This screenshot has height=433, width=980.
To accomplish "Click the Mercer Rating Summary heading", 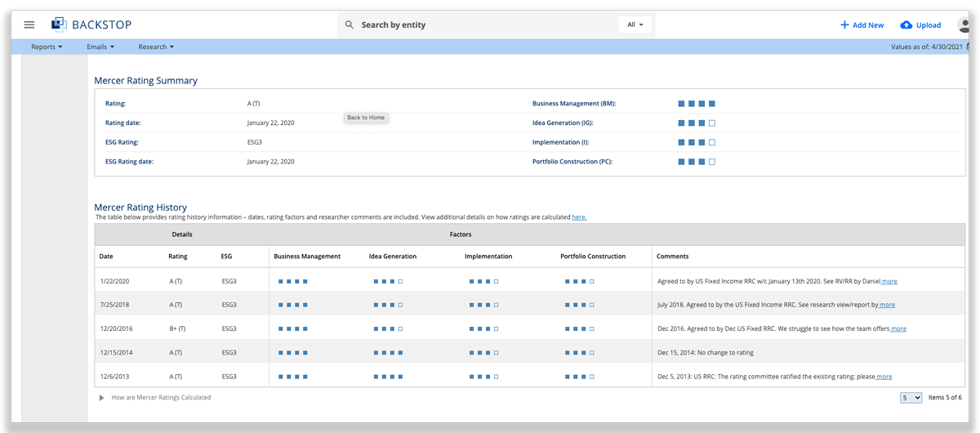I will (145, 81).
